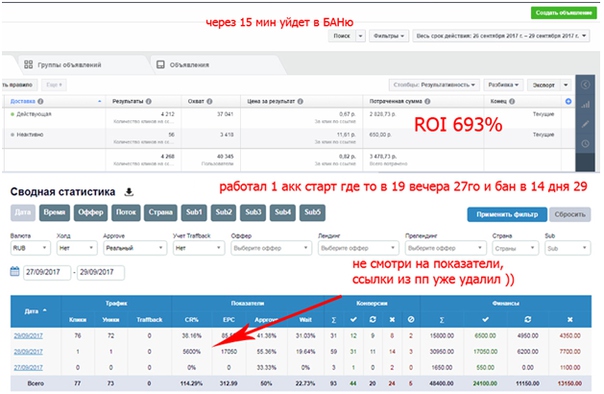604x394 pixels.
Task: Open the 28/09/2017 date link
Action: 28,352
